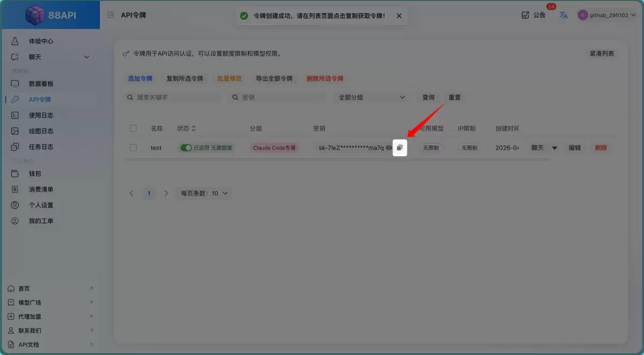Copy the token with the copy icon
This screenshot has width=644, height=355.
400,148
